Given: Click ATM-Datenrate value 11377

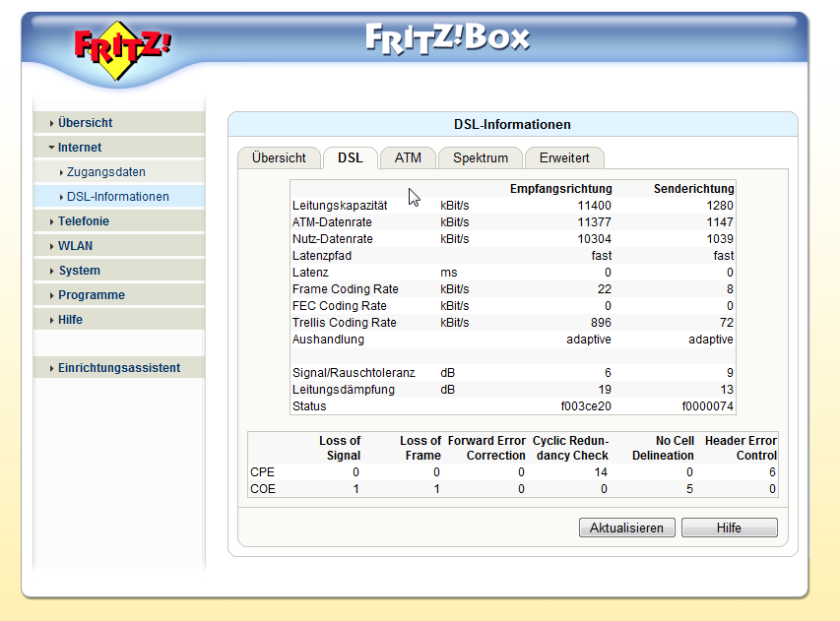Looking at the screenshot, I should (x=594, y=222).
